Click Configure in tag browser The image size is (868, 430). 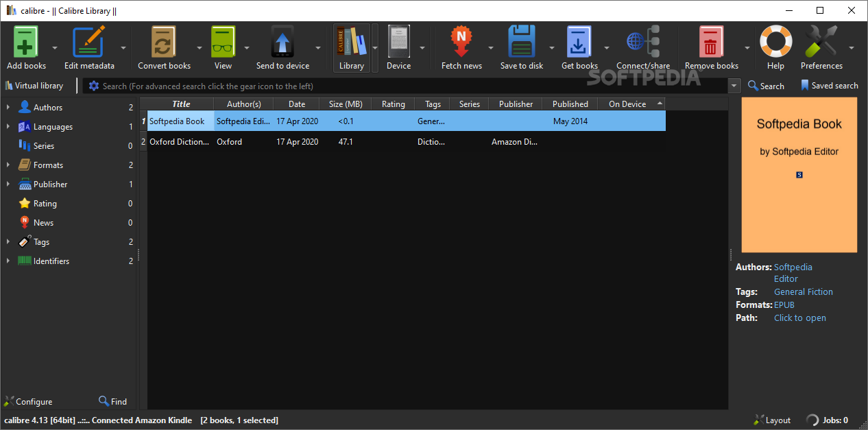tap(28, 402)
